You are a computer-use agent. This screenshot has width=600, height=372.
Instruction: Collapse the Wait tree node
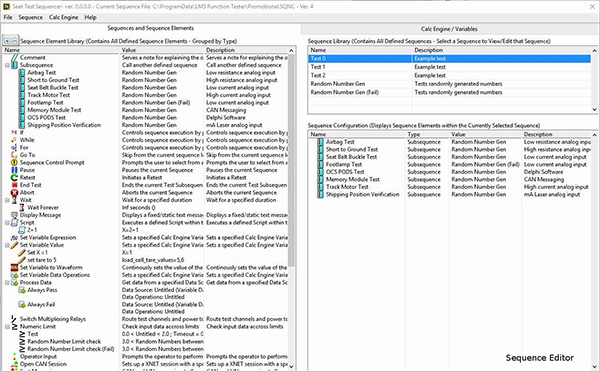[x=7, y=200]
